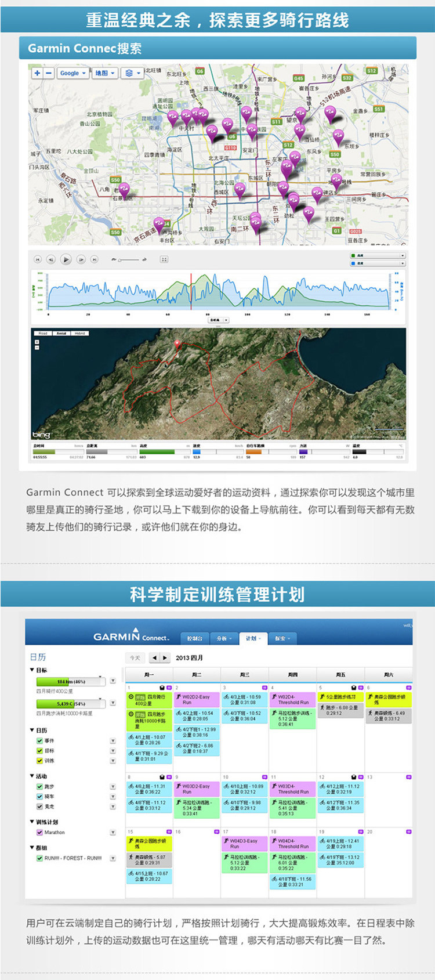Toggle the 训练 training checkbox
The image size is (435, 980).
(x=39, y=760)
